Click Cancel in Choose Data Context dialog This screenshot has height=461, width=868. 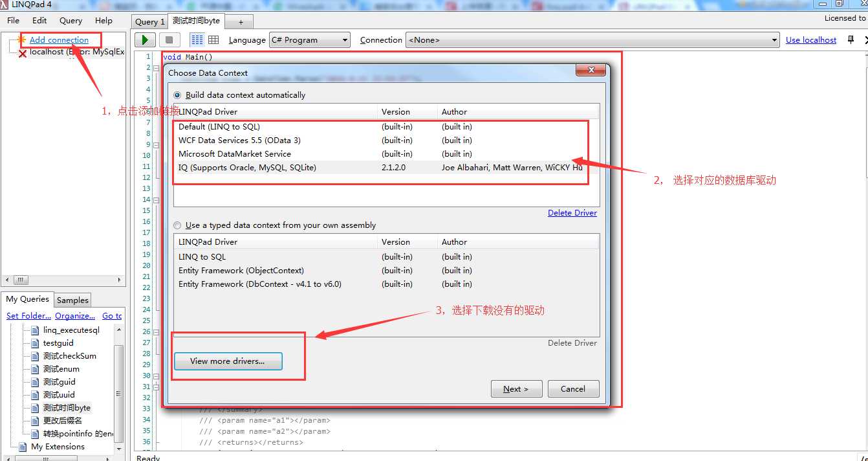[x=573, y=389]
